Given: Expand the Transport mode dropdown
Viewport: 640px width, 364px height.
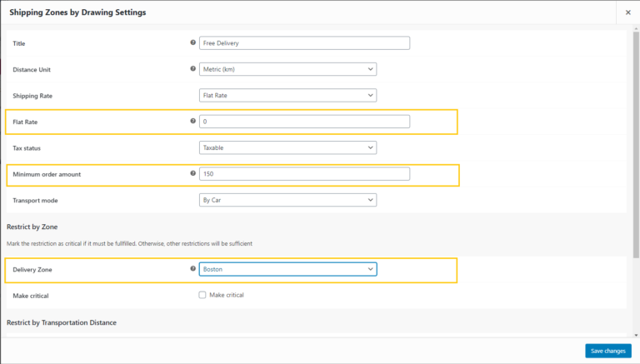Looking at the screenshot, I should click(287, 200).
